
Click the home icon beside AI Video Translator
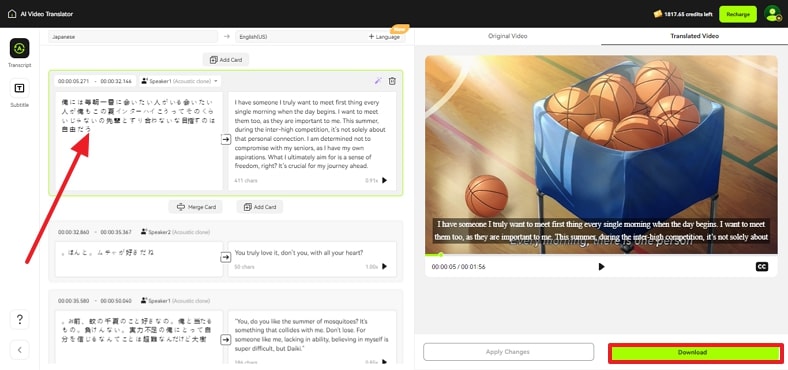(12, 14)
